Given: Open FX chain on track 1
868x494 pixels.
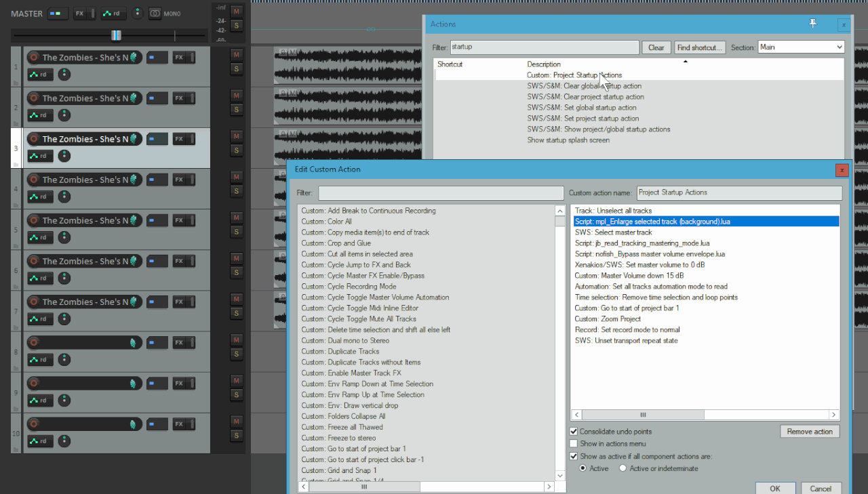Looking at the screenshot, I should tap(180, 58).
